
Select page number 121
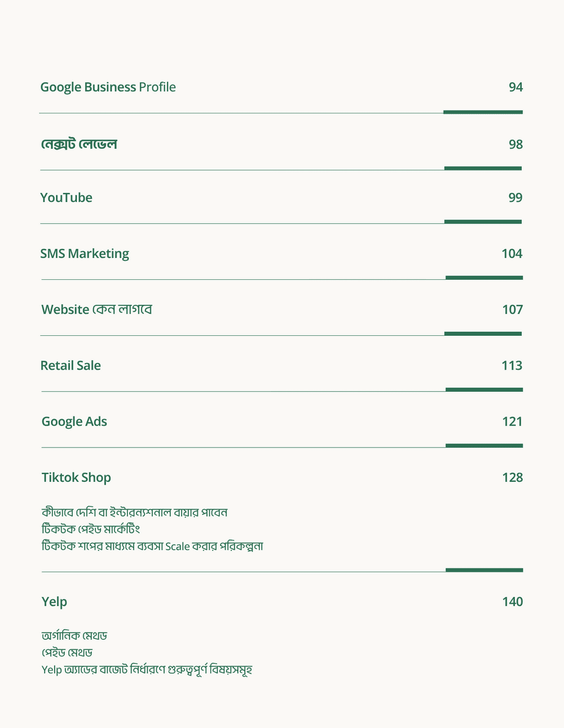pyautogui.click(x=512, y=422)
